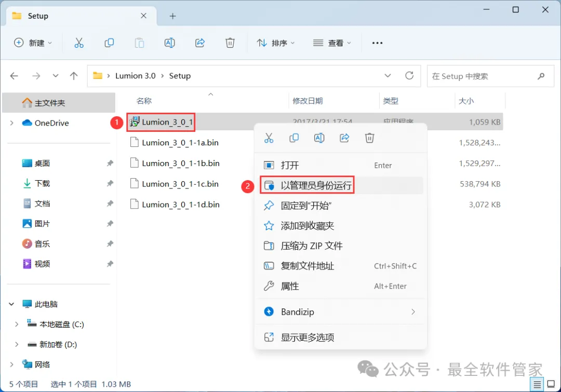Switch to large icons view in status bar

click(x=551, y=385)
